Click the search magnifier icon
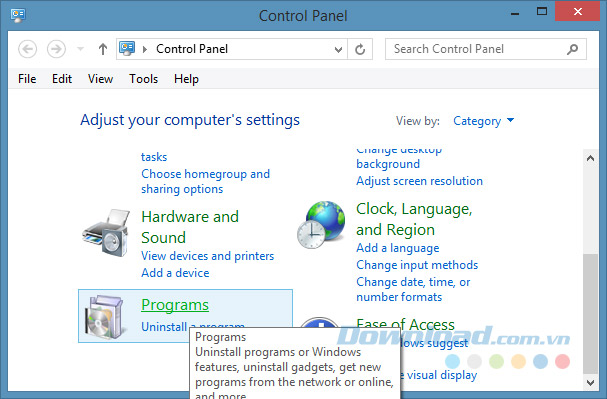The image size is (607, 399). [572, 49]
